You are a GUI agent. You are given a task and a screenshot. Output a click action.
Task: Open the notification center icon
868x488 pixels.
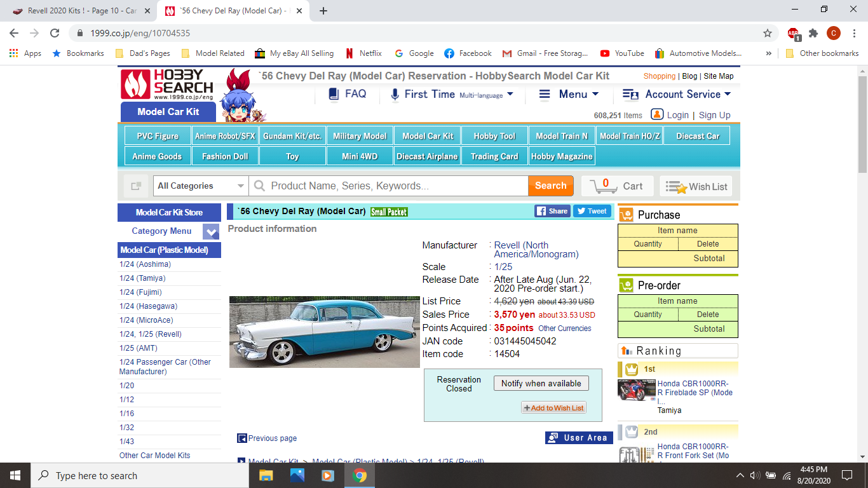pos(846,475)
